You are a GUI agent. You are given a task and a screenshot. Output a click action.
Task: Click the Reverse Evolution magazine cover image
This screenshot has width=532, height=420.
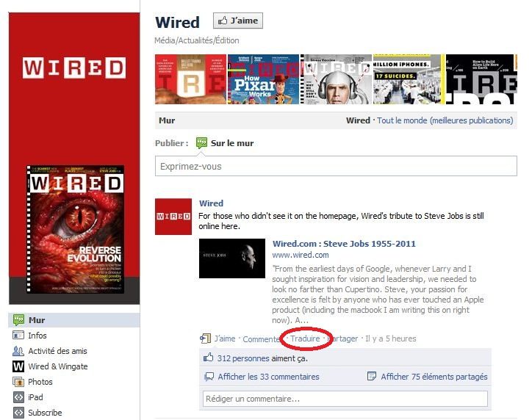point(75,229)
